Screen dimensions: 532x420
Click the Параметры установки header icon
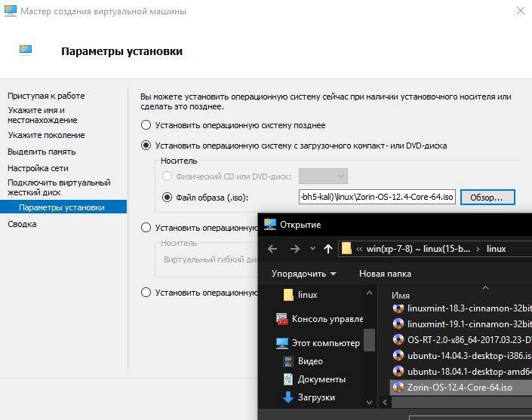[x=26, y=51]
